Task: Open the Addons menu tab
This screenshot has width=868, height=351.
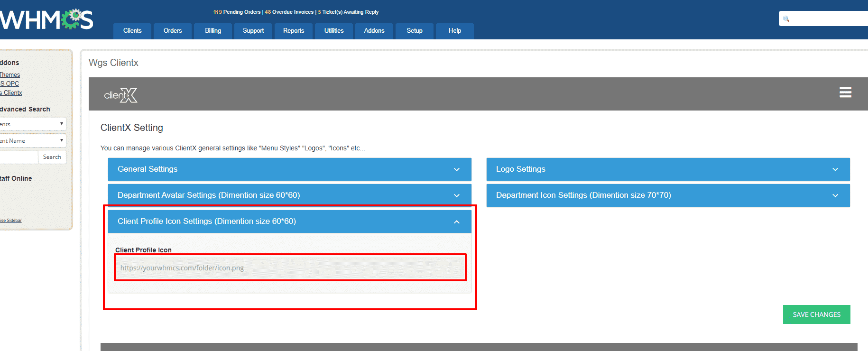Action: (x=374, y=31)
